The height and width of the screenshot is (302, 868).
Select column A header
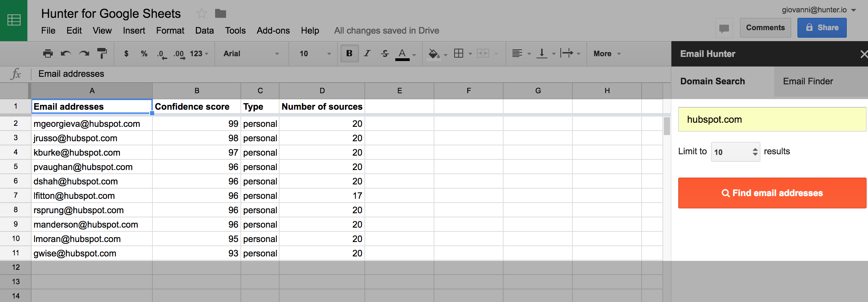92,91
